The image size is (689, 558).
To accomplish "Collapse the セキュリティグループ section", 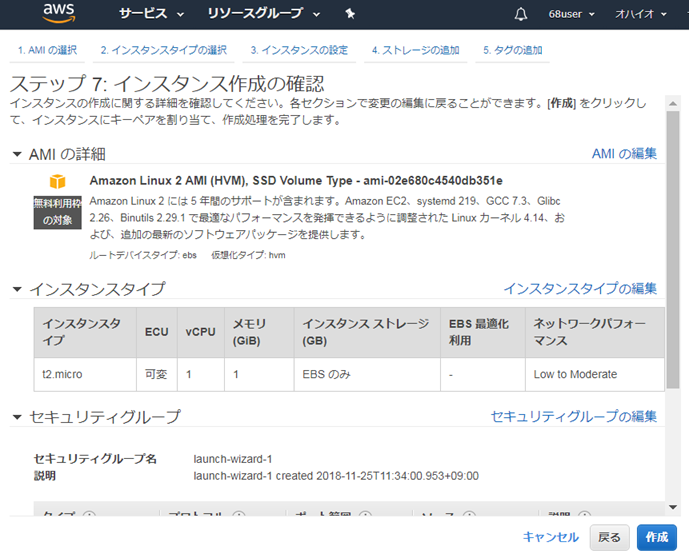I will point(17,417).
